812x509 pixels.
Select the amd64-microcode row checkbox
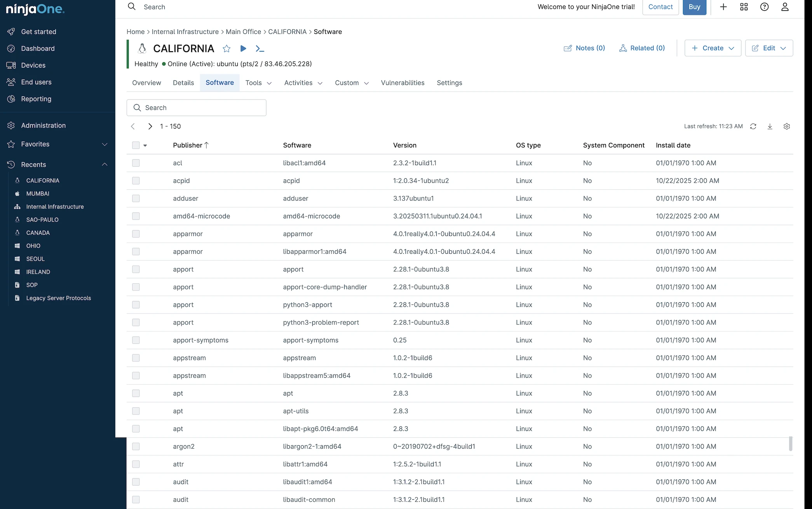136,216
